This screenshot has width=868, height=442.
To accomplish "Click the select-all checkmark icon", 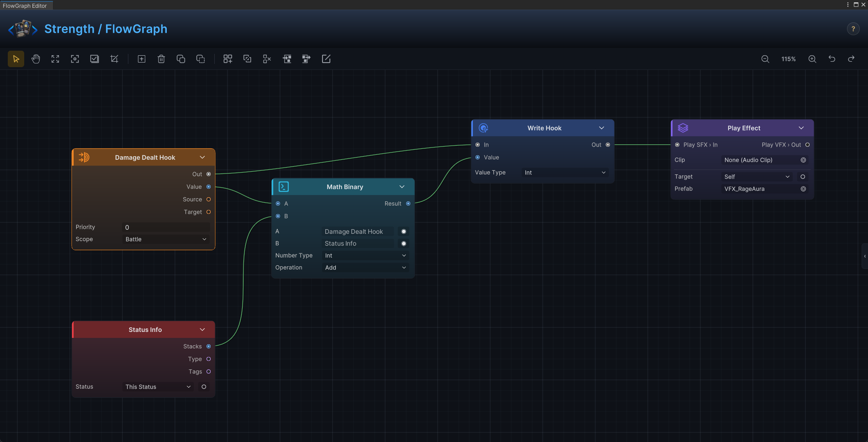I will 95,59.
